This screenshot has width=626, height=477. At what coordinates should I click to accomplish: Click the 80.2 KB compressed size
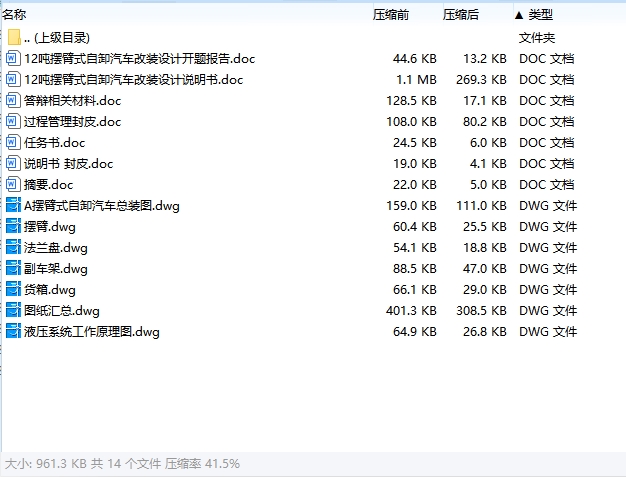(485, 121)
